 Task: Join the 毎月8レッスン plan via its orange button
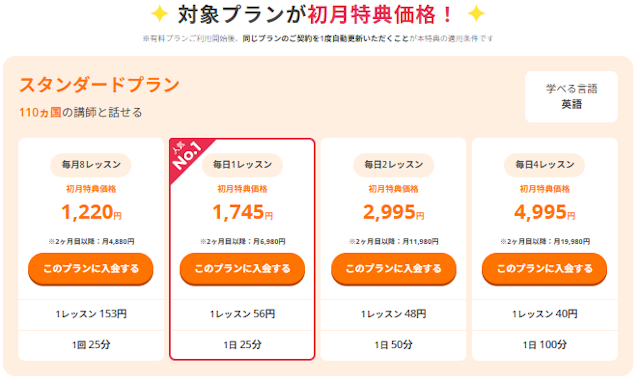tap(91, 269)
